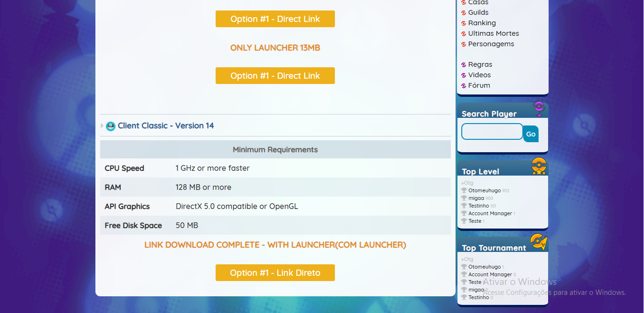Screen dimensions: 644x313
Task: Click Direct Link button below ONLY LAUNCHER 13MB
Action: click(275, 76)
